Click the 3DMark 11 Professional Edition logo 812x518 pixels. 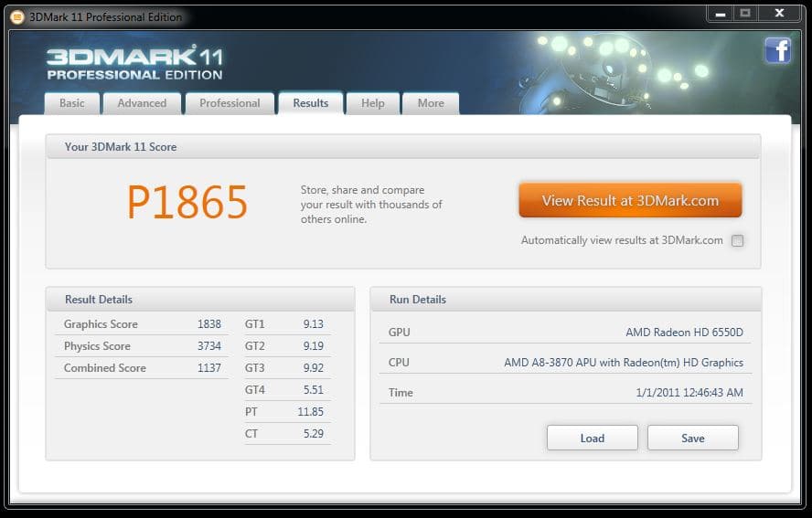pyautogui.click(x=134, y=63)
